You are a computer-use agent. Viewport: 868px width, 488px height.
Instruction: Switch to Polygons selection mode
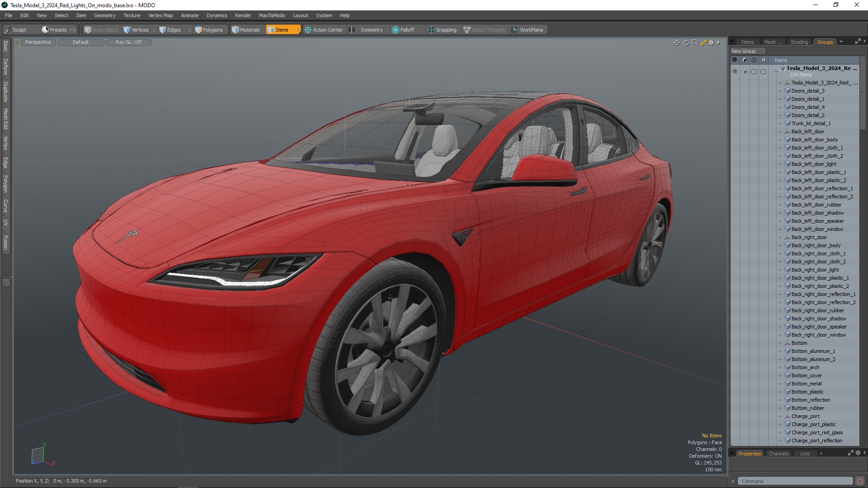coord(211,30)
